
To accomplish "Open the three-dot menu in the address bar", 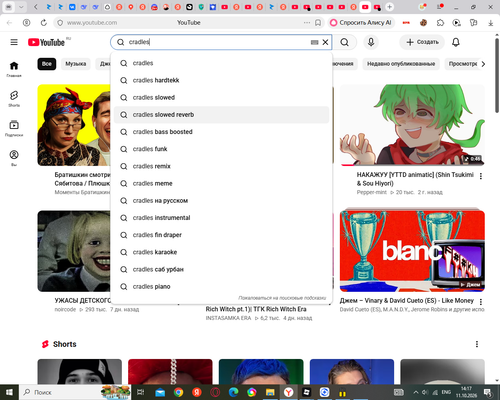I will pyautogui.click(x=307, y=23).
